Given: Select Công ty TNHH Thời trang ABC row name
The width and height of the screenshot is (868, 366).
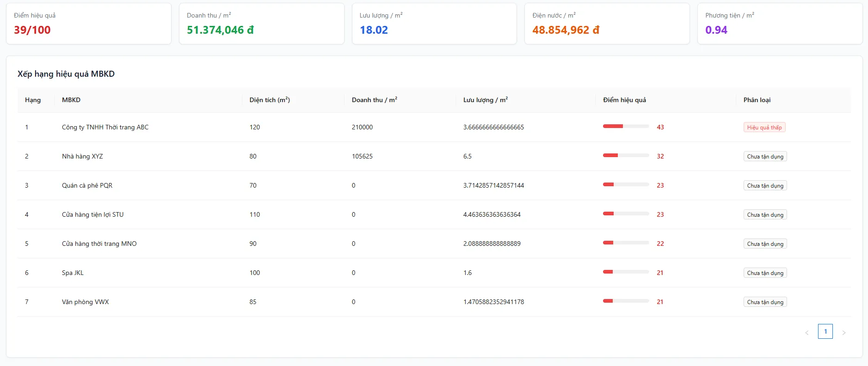Looking at the screenshot, I should (105, 127).
